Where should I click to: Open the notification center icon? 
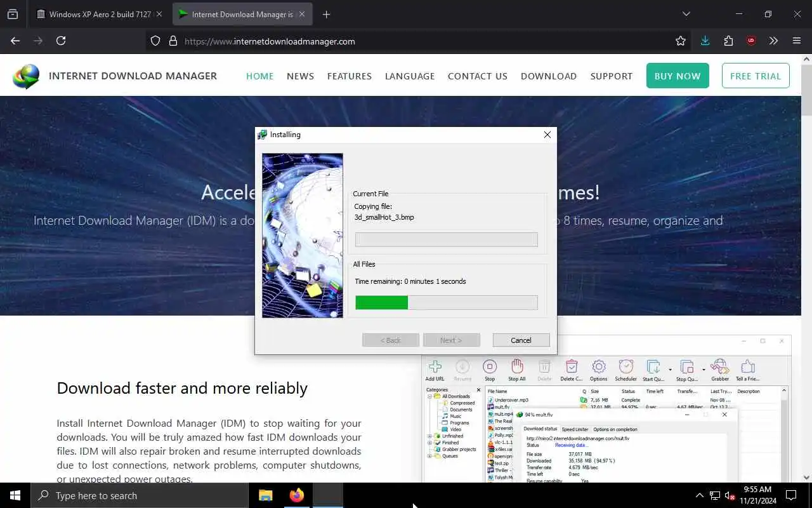[x=791, y=495]
